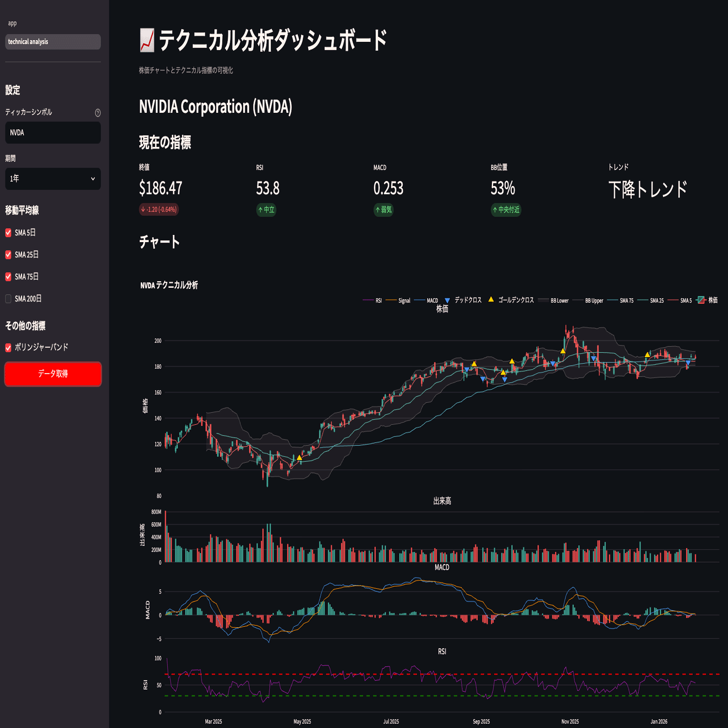Hide the SMA 25 line via legend

coord(650,300)
